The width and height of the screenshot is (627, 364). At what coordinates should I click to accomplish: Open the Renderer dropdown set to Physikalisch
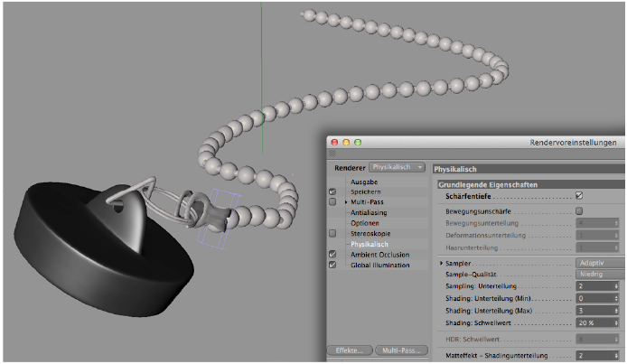[x=397, y=167]
